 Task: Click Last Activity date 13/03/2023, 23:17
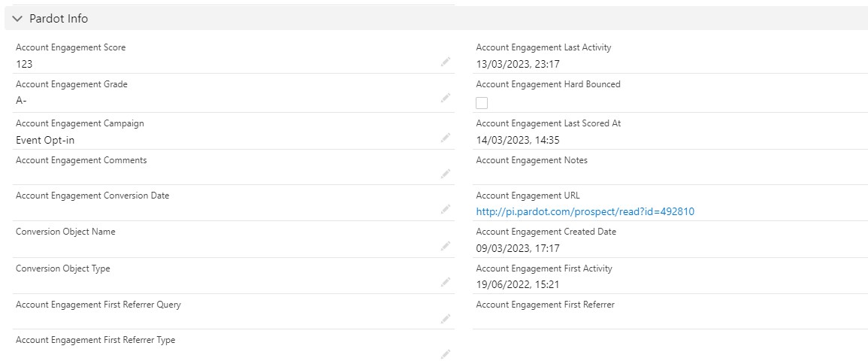pos(518,64)
